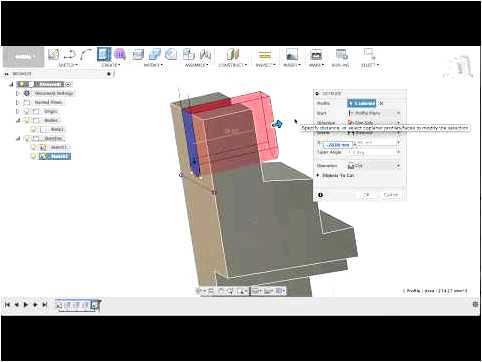
Task: Click the blue extrude distance manipulator arrow
Action: tap(277, 124)
